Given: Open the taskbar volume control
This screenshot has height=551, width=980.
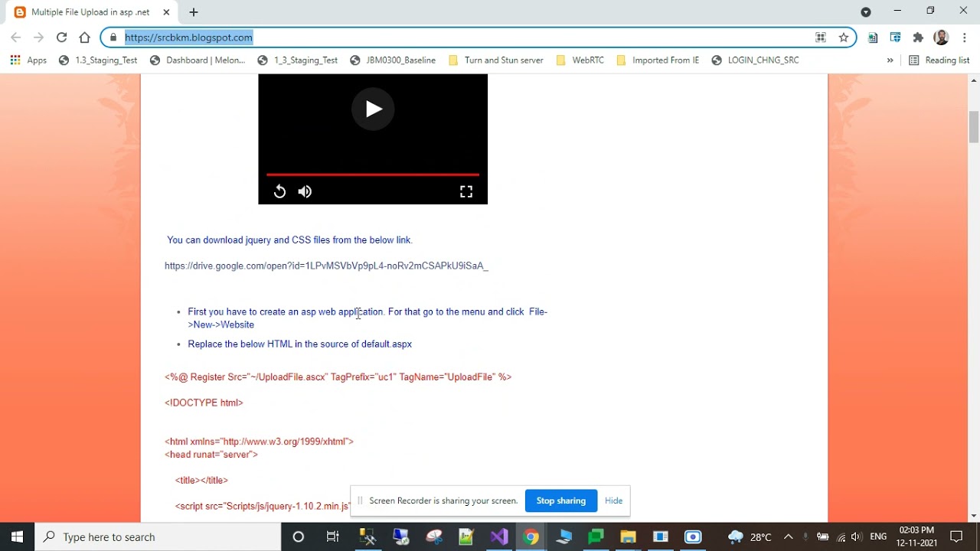Looking at the screenshot, I should coord(856,536).
